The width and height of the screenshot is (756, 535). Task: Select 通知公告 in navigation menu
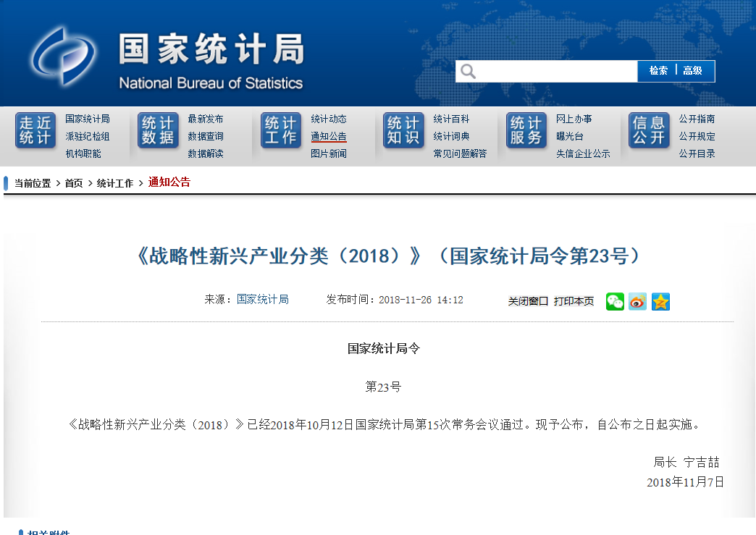pos(329,136)
